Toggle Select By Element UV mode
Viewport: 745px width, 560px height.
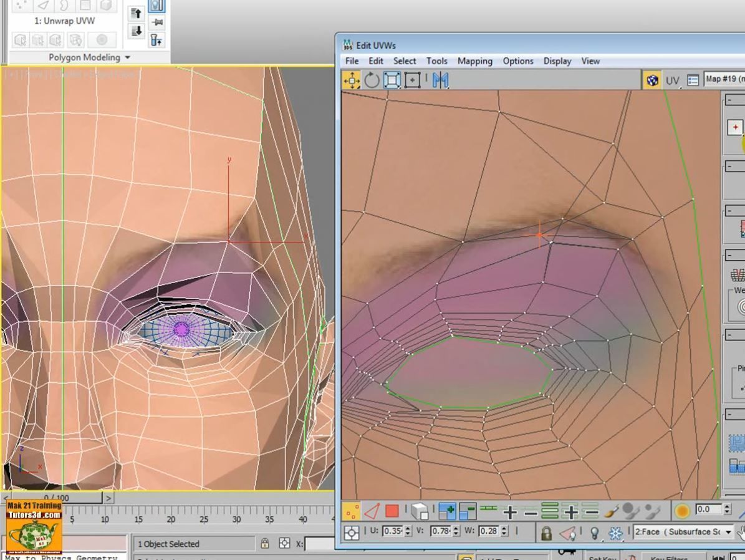(420, 511)
